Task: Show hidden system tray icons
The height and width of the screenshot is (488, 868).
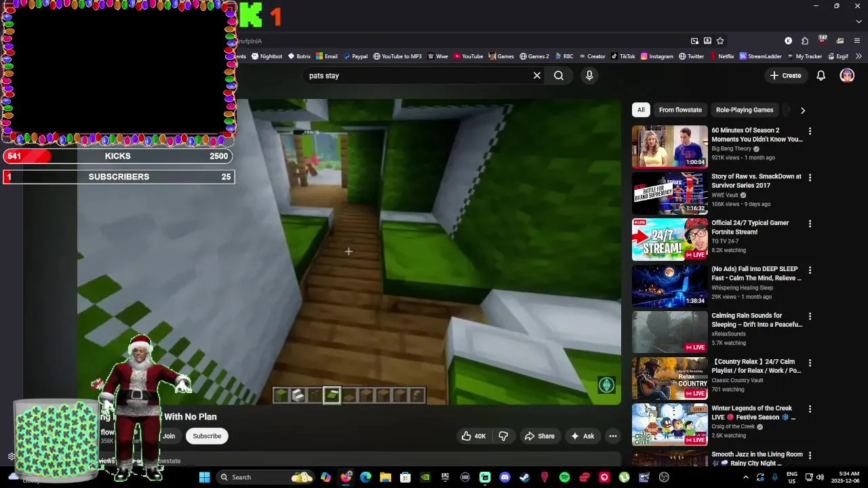Action: [746, 477]
